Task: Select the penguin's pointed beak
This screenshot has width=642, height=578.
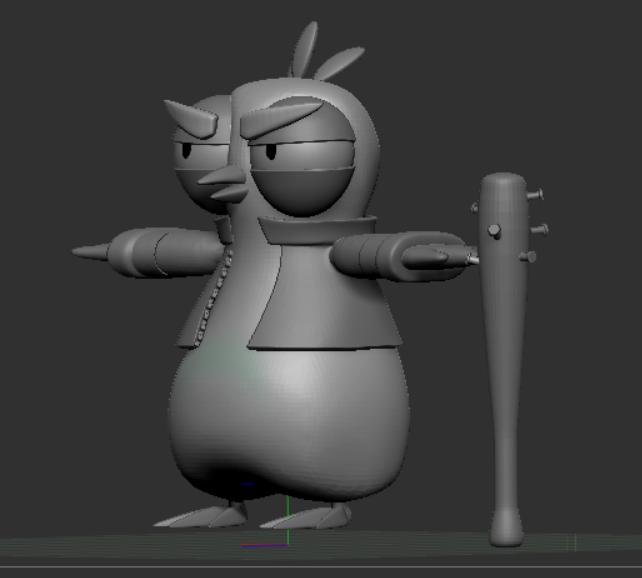Action: [223, 182]
